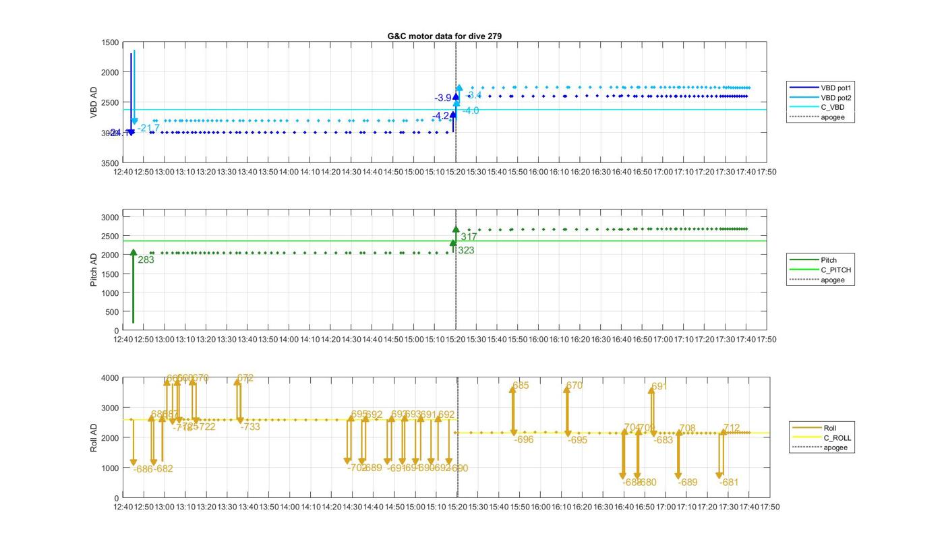Click the 712 roll annotation
Image resolution: width=944 pixels, height=560 pixels.
point(732,428)
